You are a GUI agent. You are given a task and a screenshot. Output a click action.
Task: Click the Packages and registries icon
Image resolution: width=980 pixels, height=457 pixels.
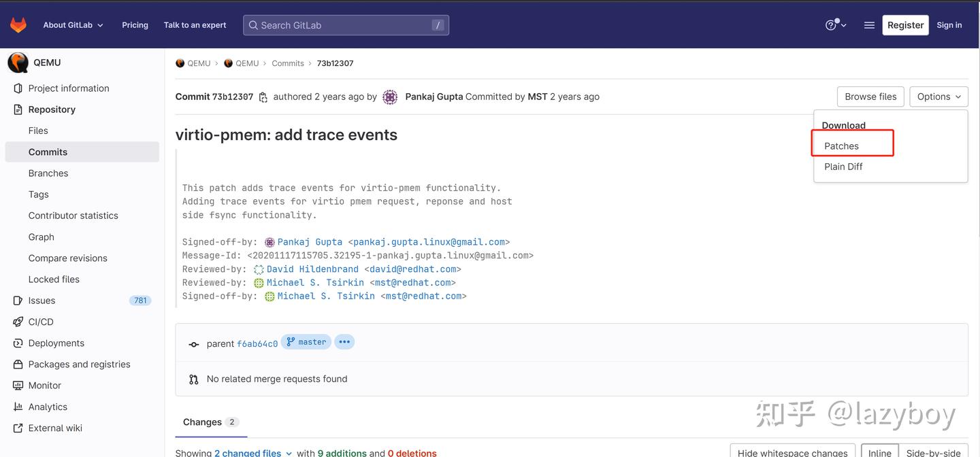18,365
